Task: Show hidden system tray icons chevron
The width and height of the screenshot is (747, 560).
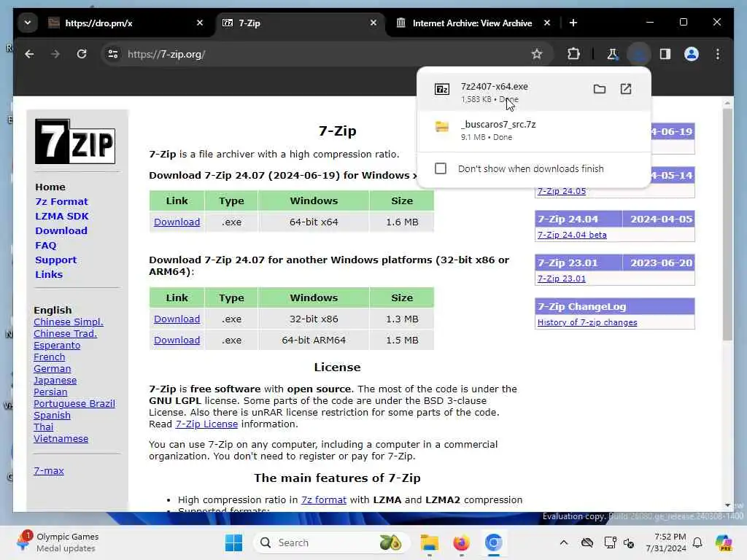Action: pyautogui.click(x=564, y=542)
